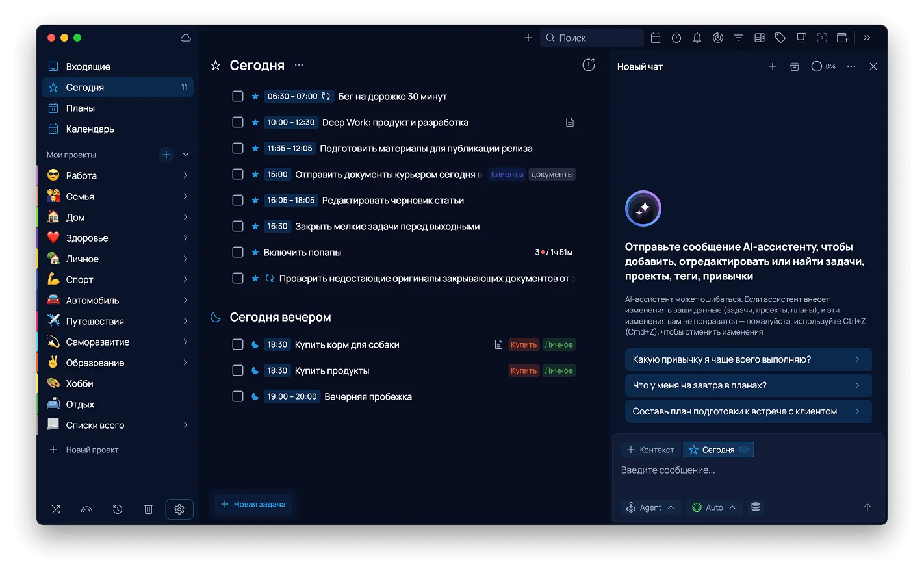Open the Auto model dropdown
Image resolution: width=924 pixels, height=573 pixels.
click(x=713, y=507)
